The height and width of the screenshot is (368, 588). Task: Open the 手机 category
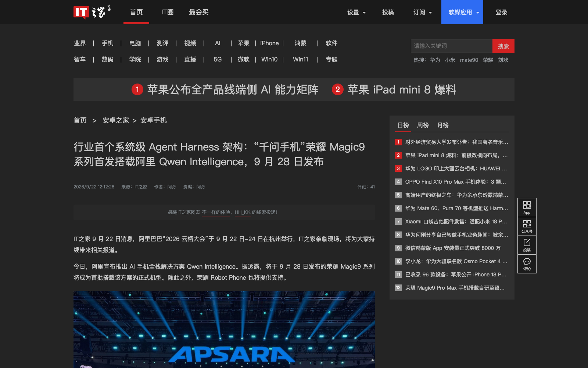point(107,43)
